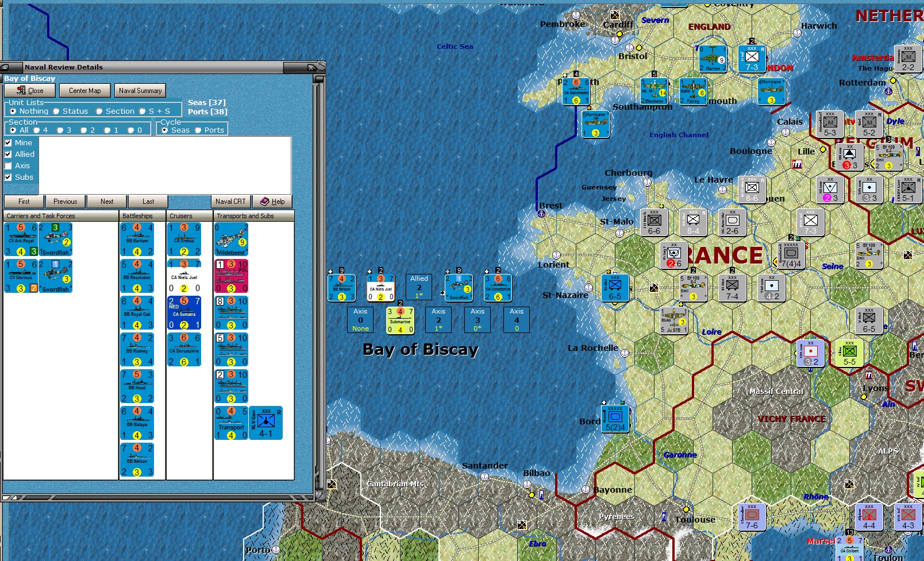
Task: Select the Dutch CA Sumatra cruiser counter
Action: (x=184, y=313)
